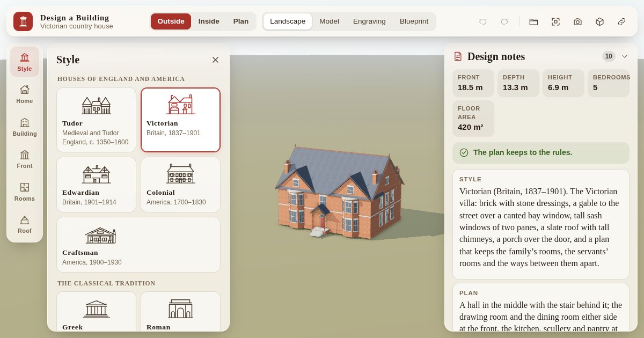Collapse the Design notes panel chevron
This screenshot has height=338, width=644.
[624, 56]
